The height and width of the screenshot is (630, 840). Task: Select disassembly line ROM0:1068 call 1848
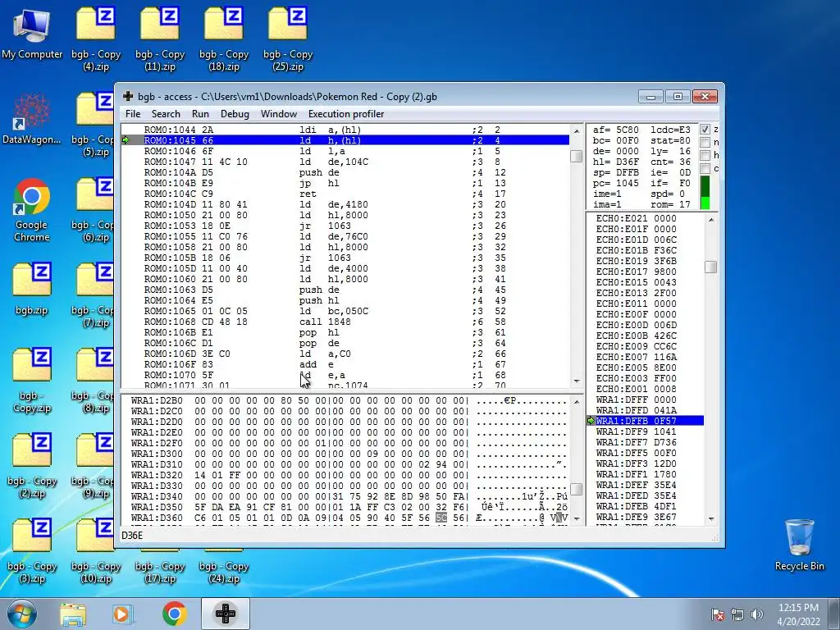tap(345, 322)
